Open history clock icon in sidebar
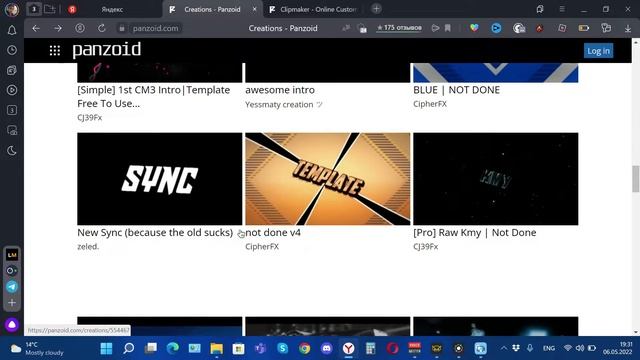Image resolution: width=640 pixels, height=360 pixels. coord(12,50)
